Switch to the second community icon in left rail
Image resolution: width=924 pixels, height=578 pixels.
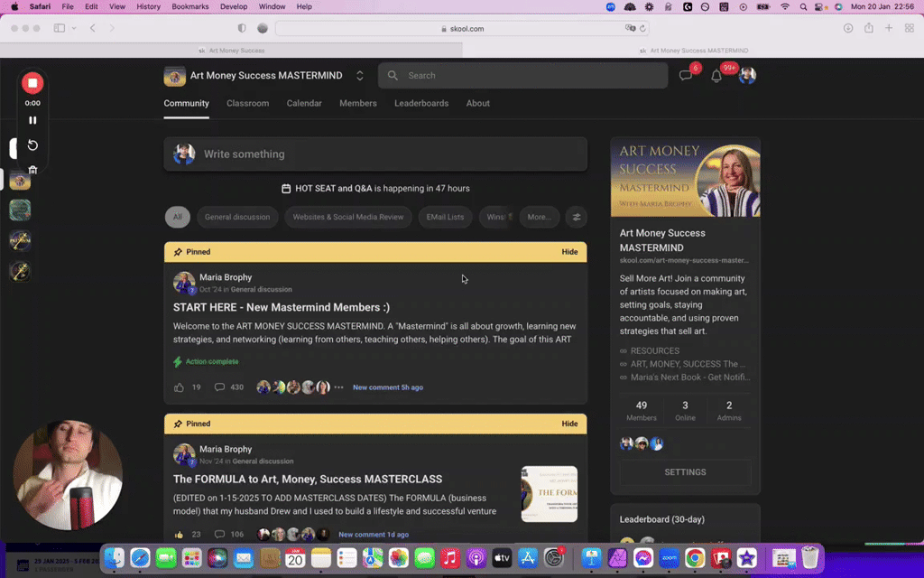click(x=20, y=210)
